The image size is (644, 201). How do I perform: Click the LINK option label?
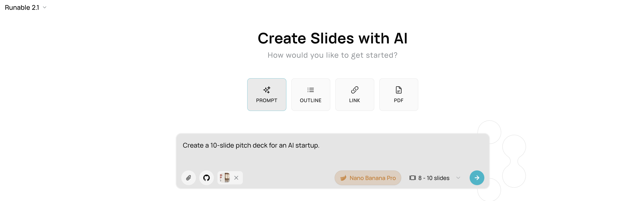(355, 100)
